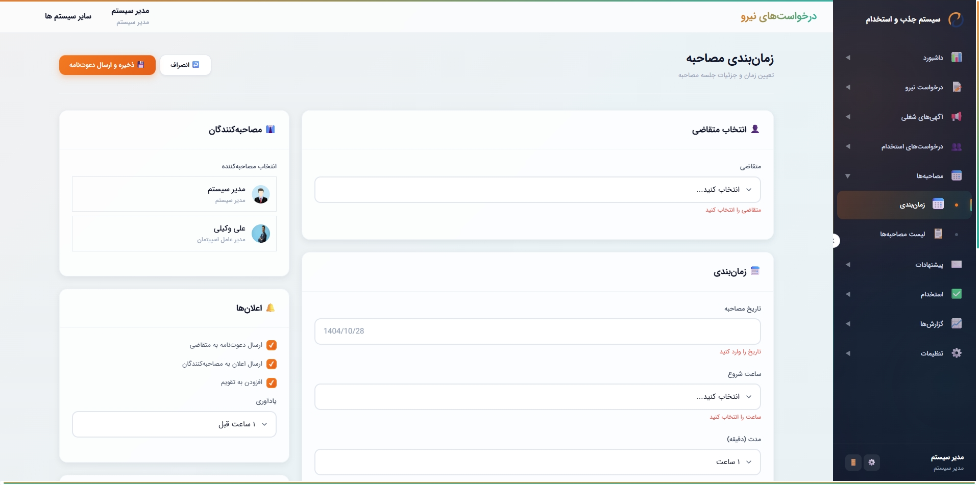Viewport: 980px width, 485px height.
Task: Expand the تنظیمات menu arrow
Action: (x=848, y=353)
